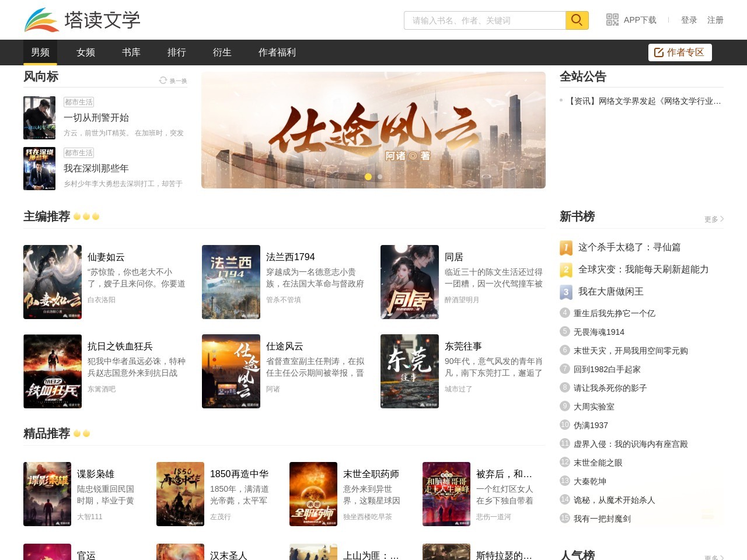Viewport: 747px width, 560px height.
Task: Open the 作者福利 menu
Action: click(277, 52)
